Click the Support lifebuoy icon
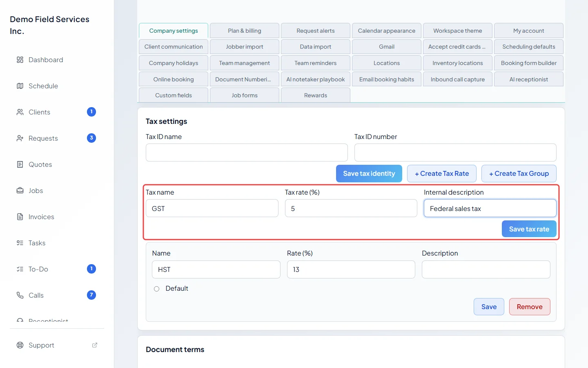Viewport: 588px width, 368px height. click(x=20, y=345)
